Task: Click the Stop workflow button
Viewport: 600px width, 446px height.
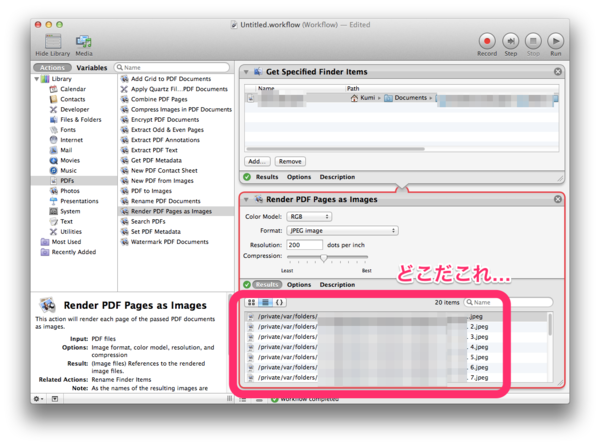Action: (533, 41)
